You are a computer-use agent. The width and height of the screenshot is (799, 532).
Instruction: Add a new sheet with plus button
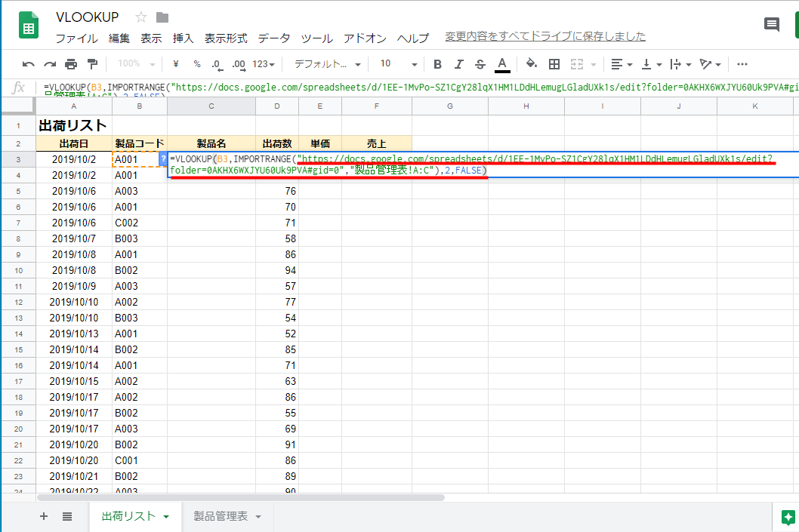coord(43,518)
